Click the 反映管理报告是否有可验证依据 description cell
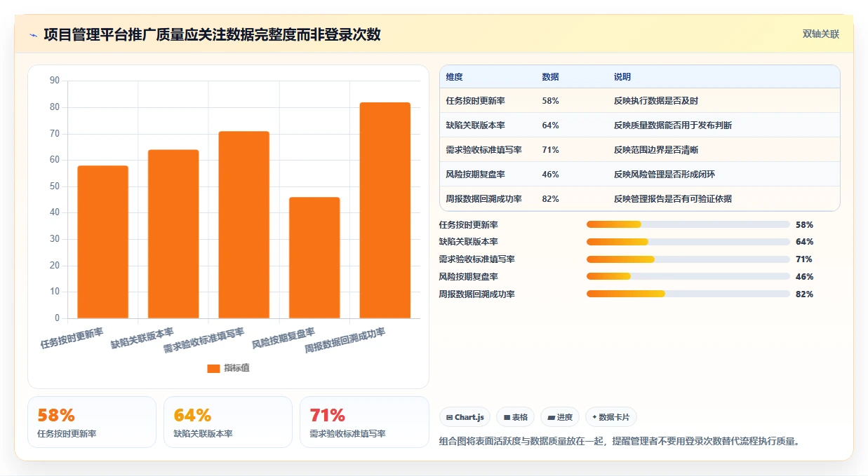Viewport: 868px width, 476px height. 673,199
